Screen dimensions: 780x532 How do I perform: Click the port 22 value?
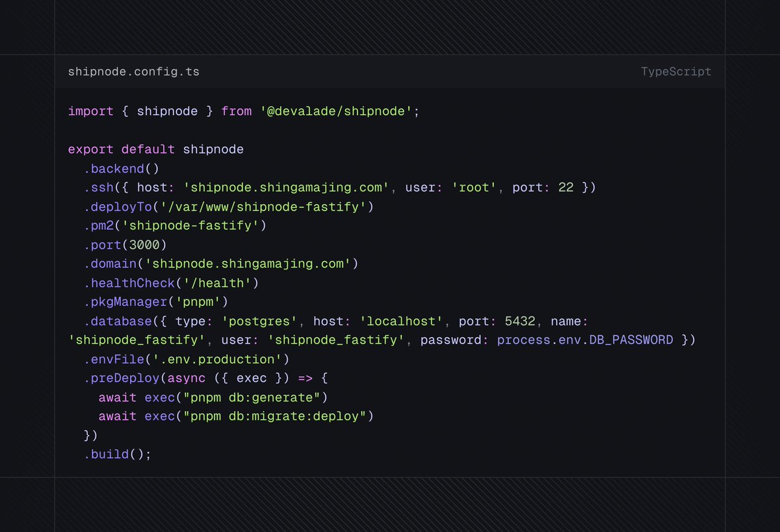(x=565, y=188)
